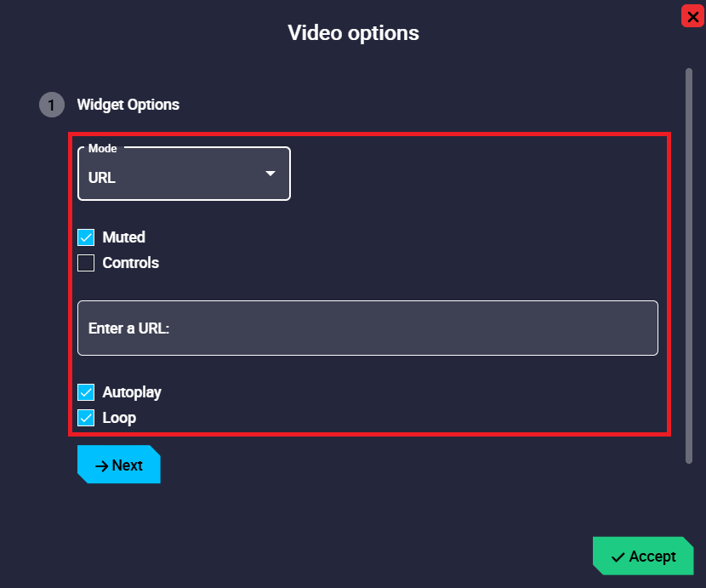
Task: Open the Mode dropdown showing URL
Action: click(x=184, y=174)
